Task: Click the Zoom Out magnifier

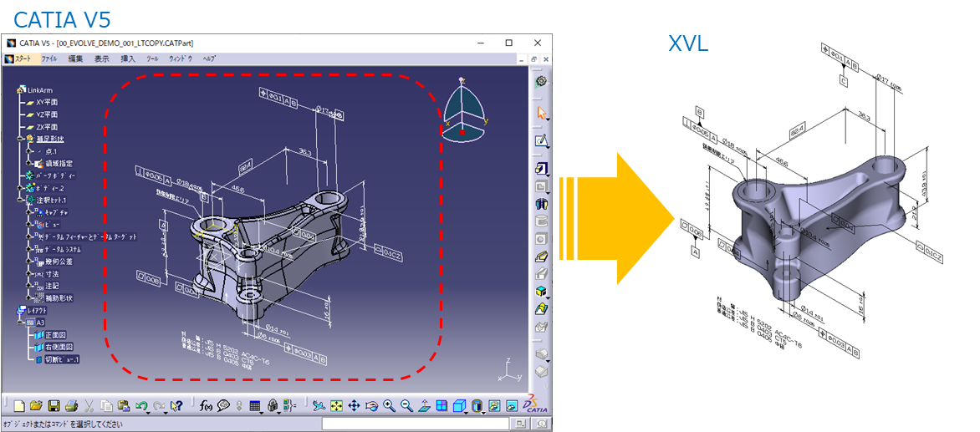Action: click(x=407, y=406)
